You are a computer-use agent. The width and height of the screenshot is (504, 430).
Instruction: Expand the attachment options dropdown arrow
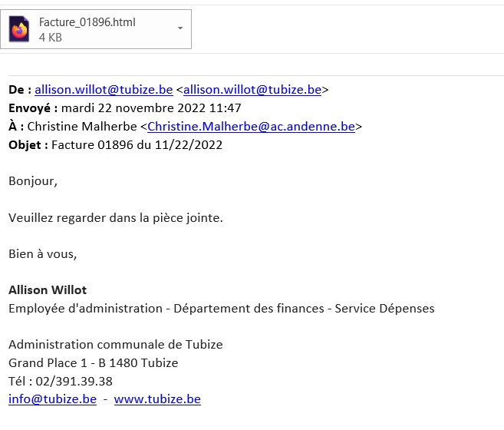[180, 28]
